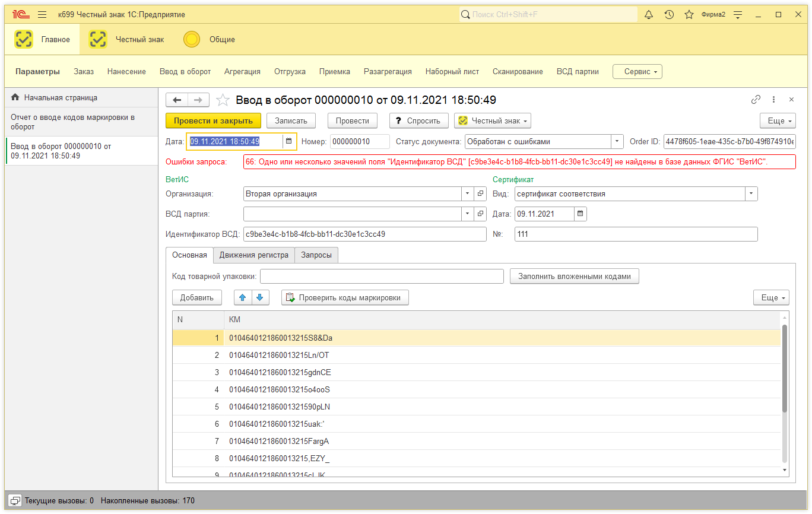Open Ввод в оборот menu item
Screen dimensions: 812x514
click(185, 71)
